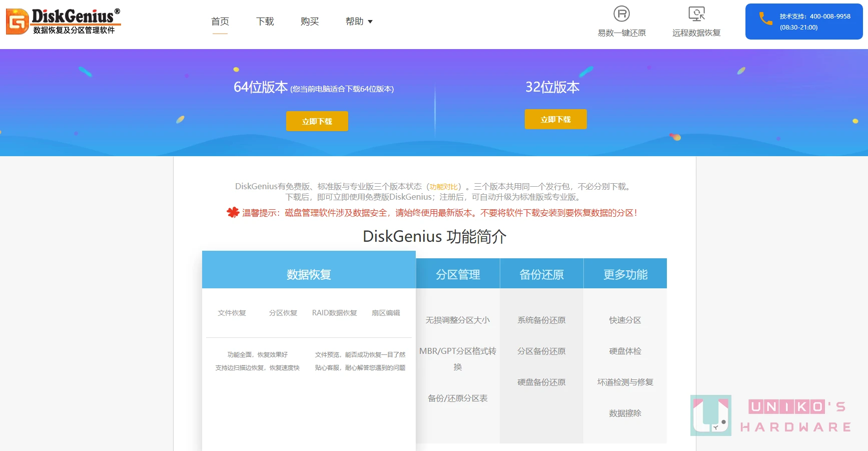Screen dimensions: 868x451
Task: Open the 远程数据恢复 monitor icon
Action: [696, 14]
